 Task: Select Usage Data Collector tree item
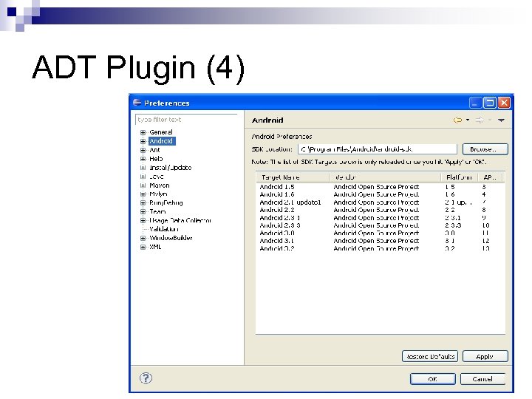pyautogui.click(x=180, y=220)
